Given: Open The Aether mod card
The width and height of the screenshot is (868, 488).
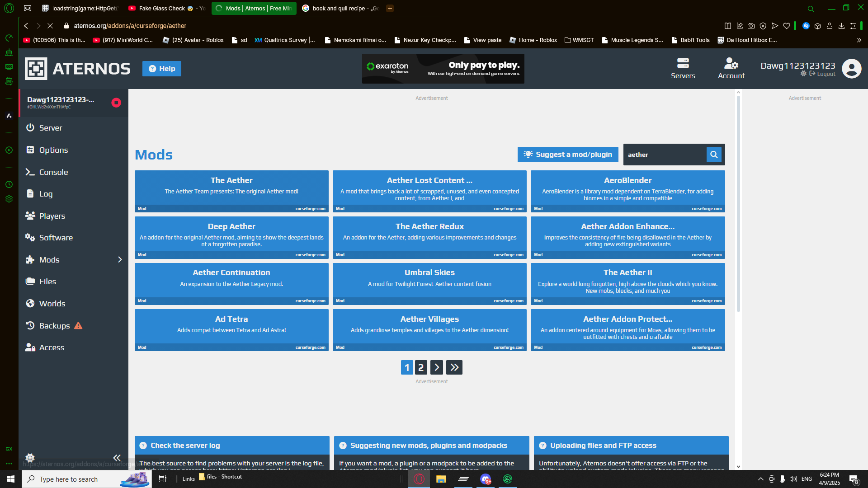Looking at the screenshot, I should coord(231,191).
